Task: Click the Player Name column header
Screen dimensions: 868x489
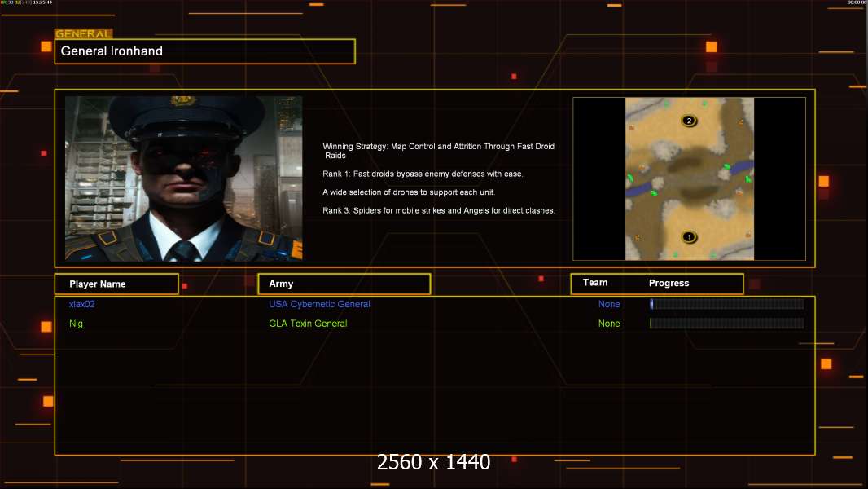Action: 116,284
